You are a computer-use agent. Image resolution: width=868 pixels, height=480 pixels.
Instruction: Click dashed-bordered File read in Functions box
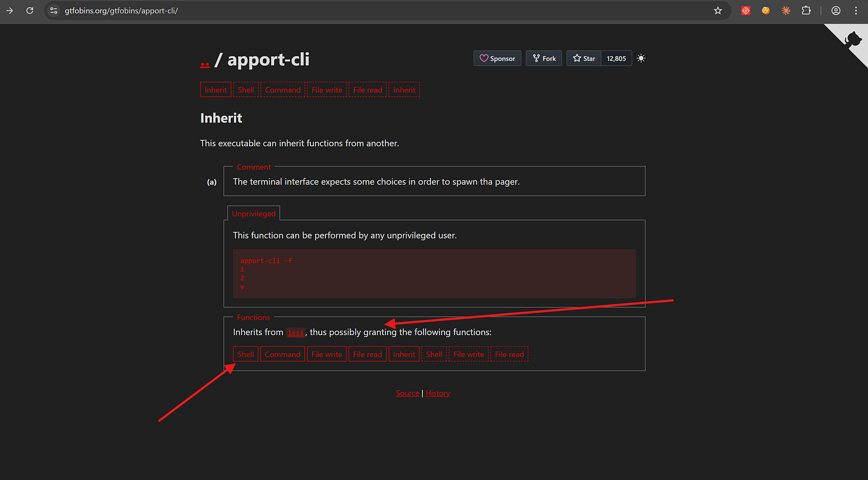[510, 354]
